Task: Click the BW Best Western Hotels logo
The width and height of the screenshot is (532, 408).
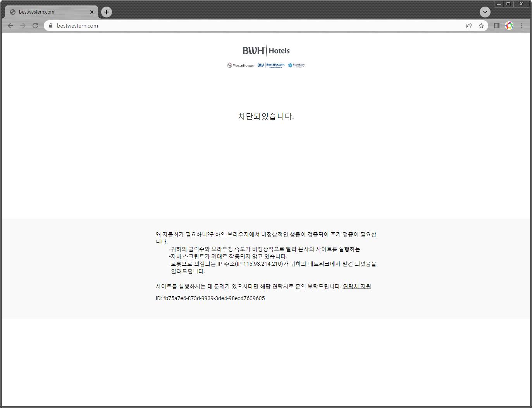Action: point(271,65)
